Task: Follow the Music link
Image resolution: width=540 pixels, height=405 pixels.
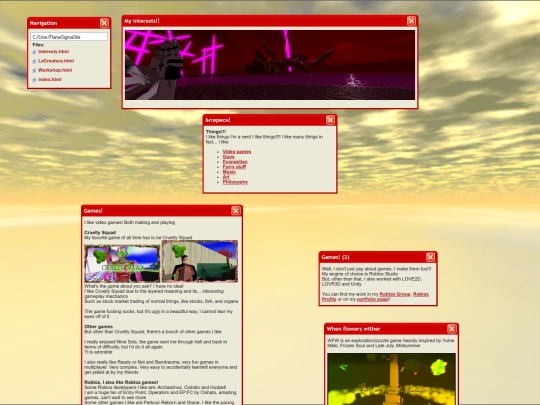Action: point(229,172)
